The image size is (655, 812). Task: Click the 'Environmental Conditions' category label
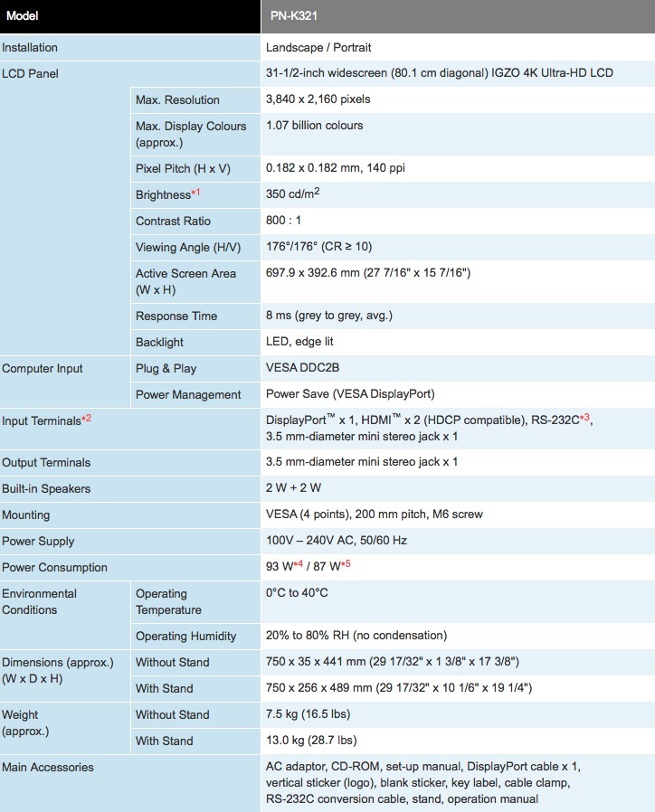click(40, 601)
